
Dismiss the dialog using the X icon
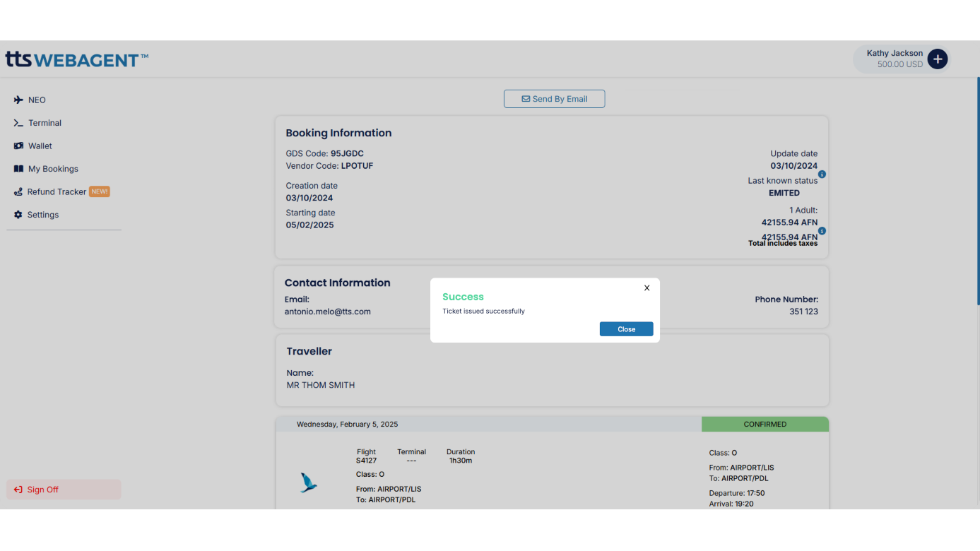click(x=647, y=288)
